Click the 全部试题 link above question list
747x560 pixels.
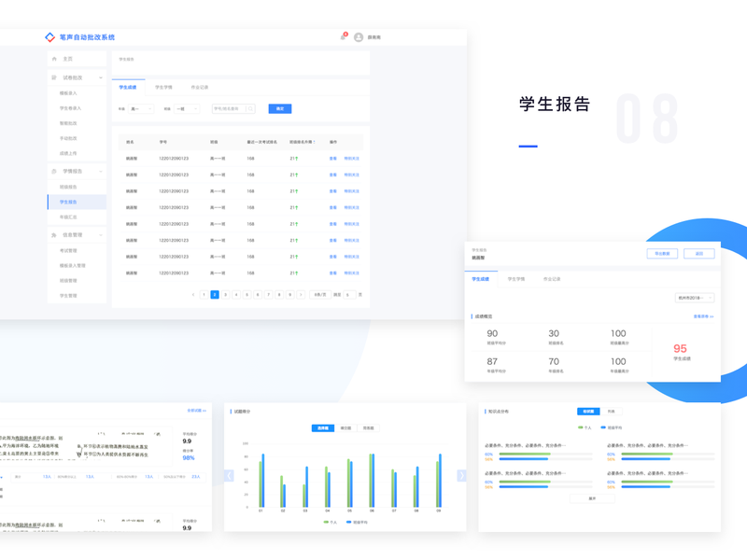[196, 411]
